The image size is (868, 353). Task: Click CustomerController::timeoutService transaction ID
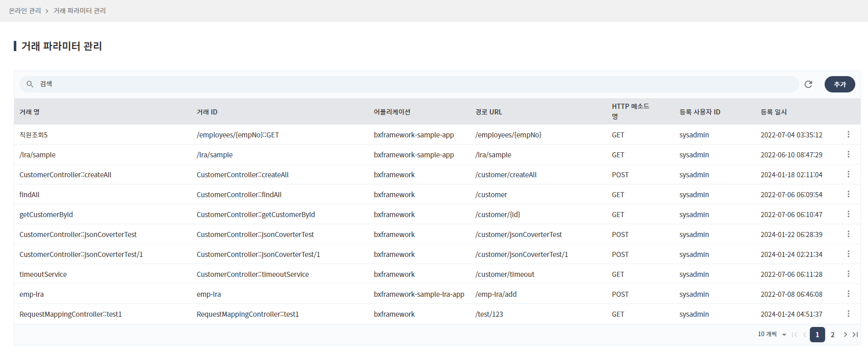pos(253,274)
